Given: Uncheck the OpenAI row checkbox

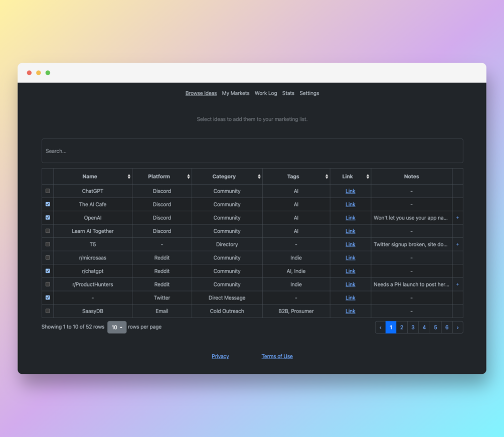Looking at the screenshot, I should tap(48, 218).
